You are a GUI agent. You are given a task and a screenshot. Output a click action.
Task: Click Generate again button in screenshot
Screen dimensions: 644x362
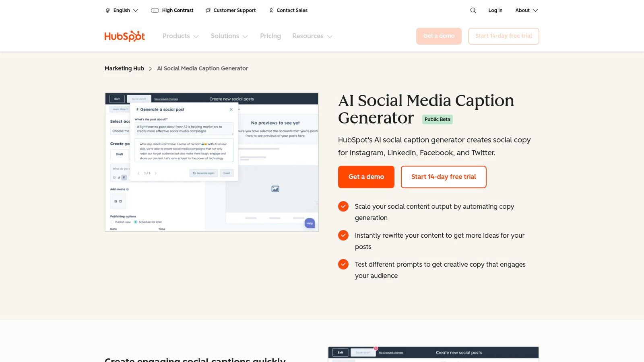[x=204, y=173]
